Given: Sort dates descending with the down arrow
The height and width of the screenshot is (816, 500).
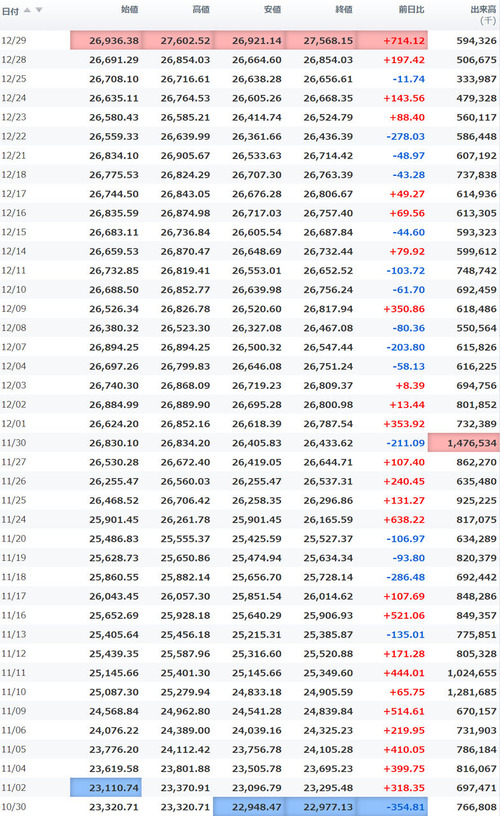Looking at the screenshot, I should click(39, 10).
